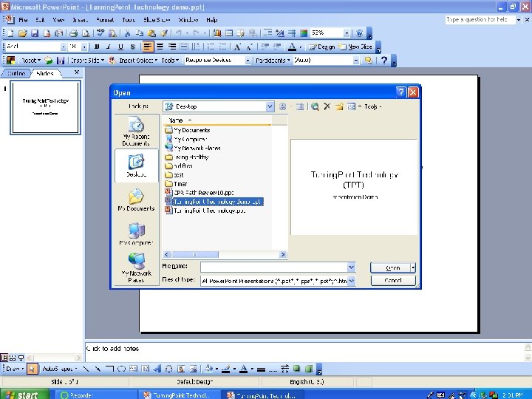
Task: Run the Spelling check icon
Action: coord(100,33)
